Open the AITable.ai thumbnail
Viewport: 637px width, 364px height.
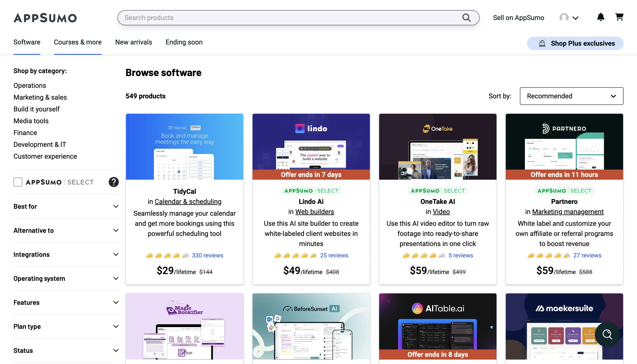(438, 326)
